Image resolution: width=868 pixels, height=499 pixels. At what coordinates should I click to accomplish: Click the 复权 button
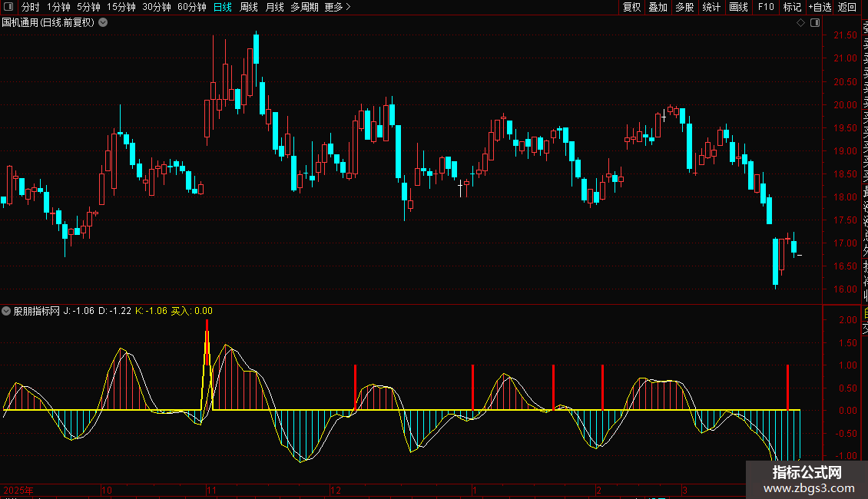(631, 7)
